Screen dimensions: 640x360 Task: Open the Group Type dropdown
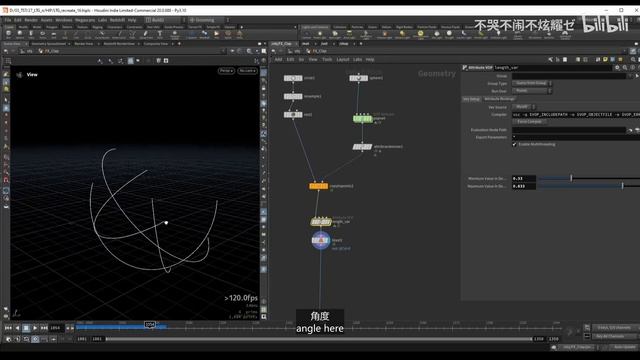click(532, 83)
